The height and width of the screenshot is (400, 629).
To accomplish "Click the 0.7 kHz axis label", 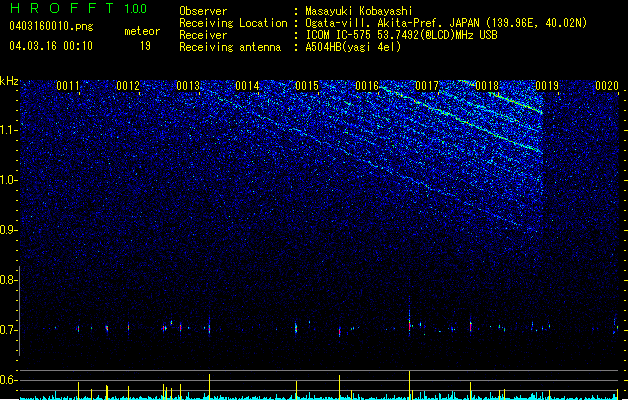I will point(9,330).
